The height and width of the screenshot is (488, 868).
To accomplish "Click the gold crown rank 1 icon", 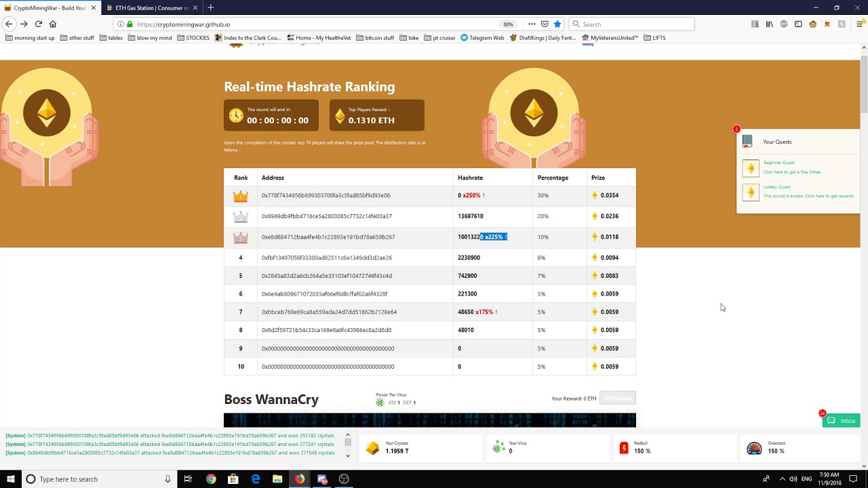I will coord(241,196).
